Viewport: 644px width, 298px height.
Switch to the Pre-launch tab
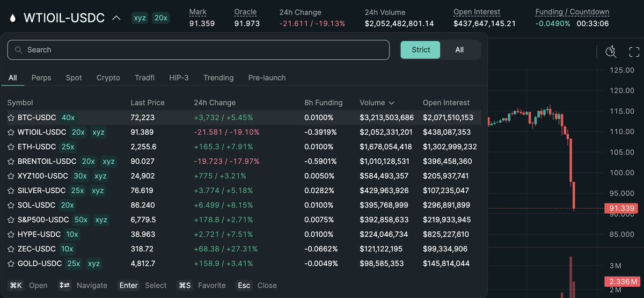(267, 78)
